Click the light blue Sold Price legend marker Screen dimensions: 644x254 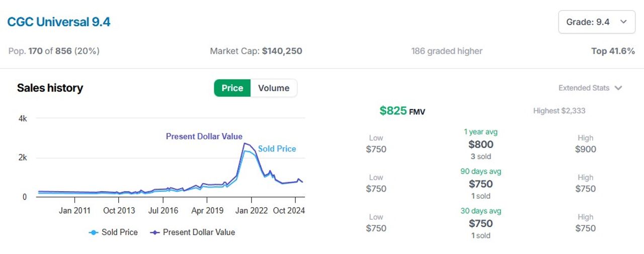(93, 232)
